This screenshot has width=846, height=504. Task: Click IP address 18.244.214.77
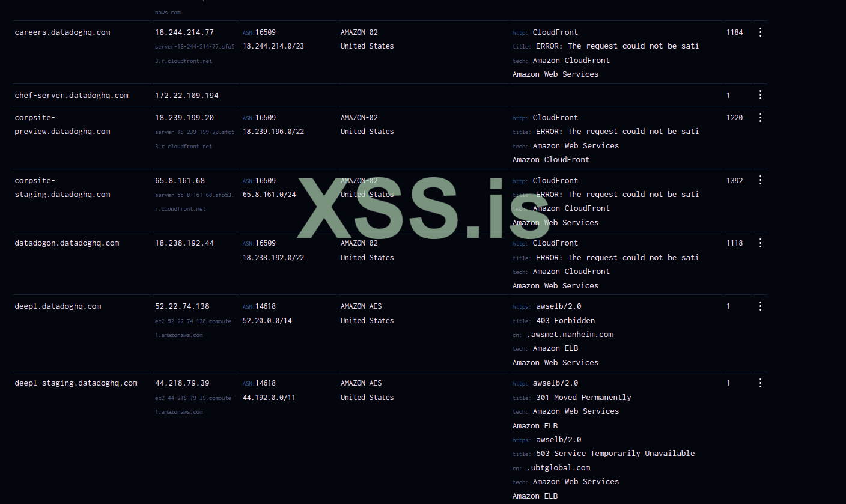coord(184,32)
